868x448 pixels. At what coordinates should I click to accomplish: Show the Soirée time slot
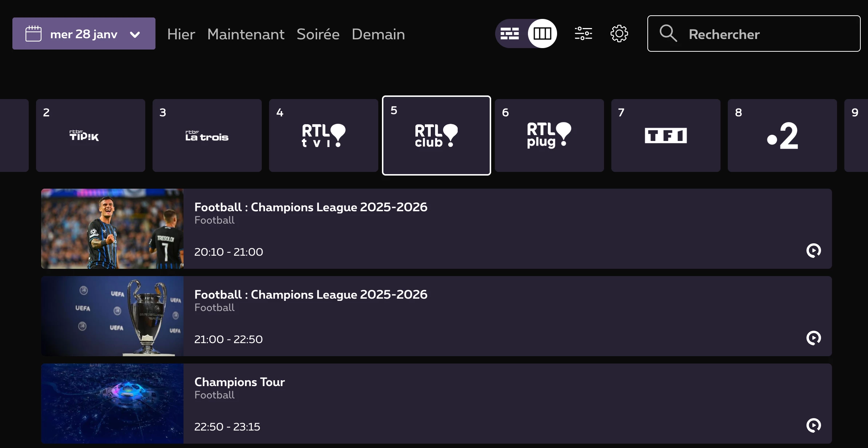[318, 34]
